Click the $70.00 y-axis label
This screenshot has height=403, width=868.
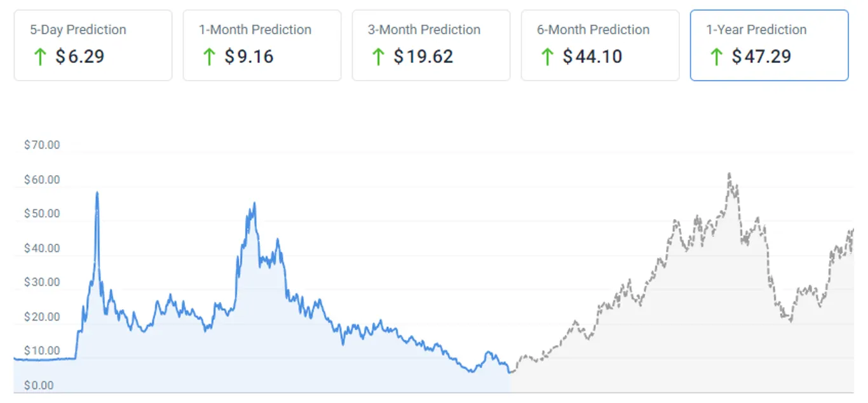pyautogui.click(x=42, y=145)
